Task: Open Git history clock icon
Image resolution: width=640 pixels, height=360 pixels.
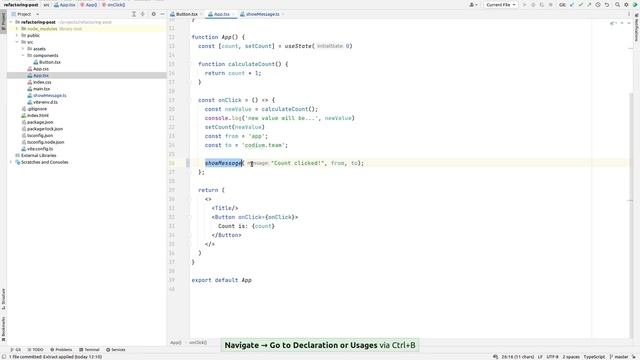Action: tap(598, 5)
